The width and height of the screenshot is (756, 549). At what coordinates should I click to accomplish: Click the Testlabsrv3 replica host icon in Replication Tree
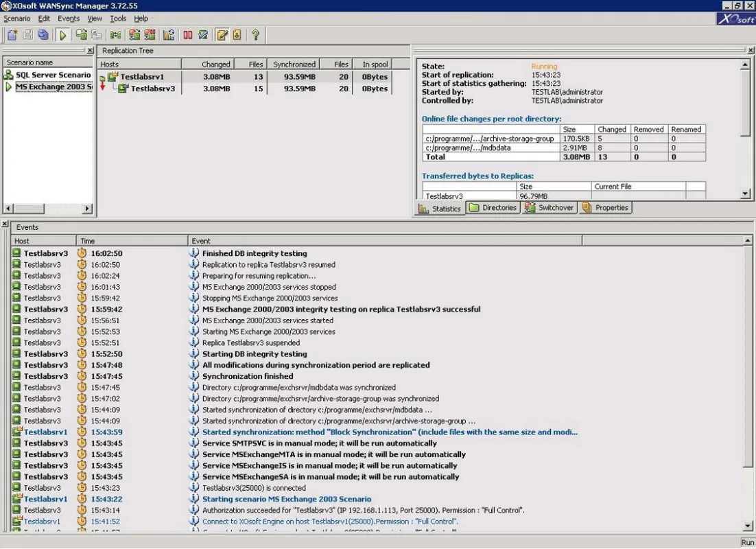123,89
